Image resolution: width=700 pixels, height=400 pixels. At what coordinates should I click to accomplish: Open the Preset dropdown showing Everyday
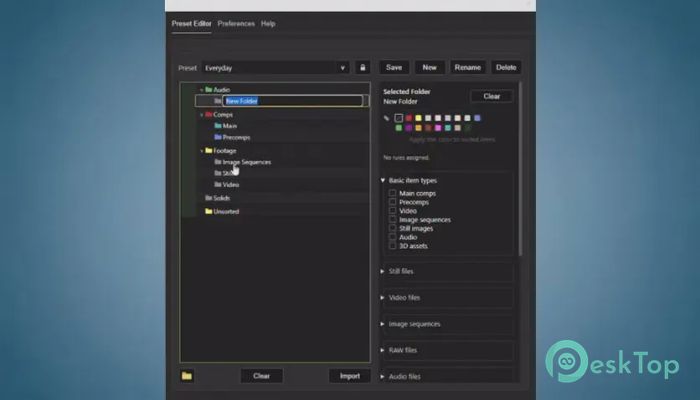pyautogui.click(x=275, y=68)
